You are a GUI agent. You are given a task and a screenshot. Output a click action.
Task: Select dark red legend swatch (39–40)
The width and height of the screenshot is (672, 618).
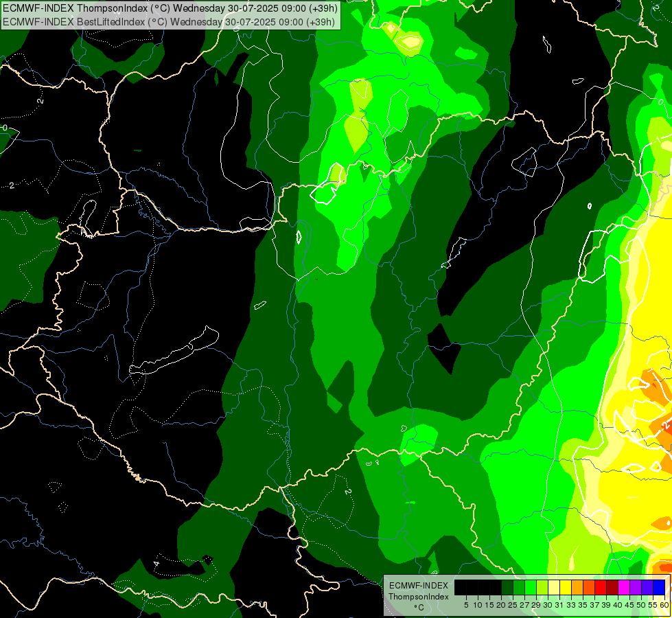click(x=613, y=587)
